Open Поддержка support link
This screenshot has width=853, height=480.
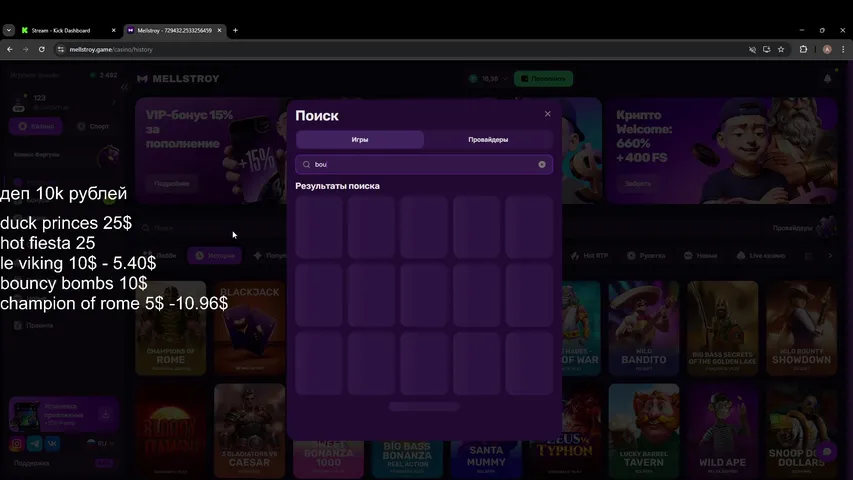tap(32, 463)
